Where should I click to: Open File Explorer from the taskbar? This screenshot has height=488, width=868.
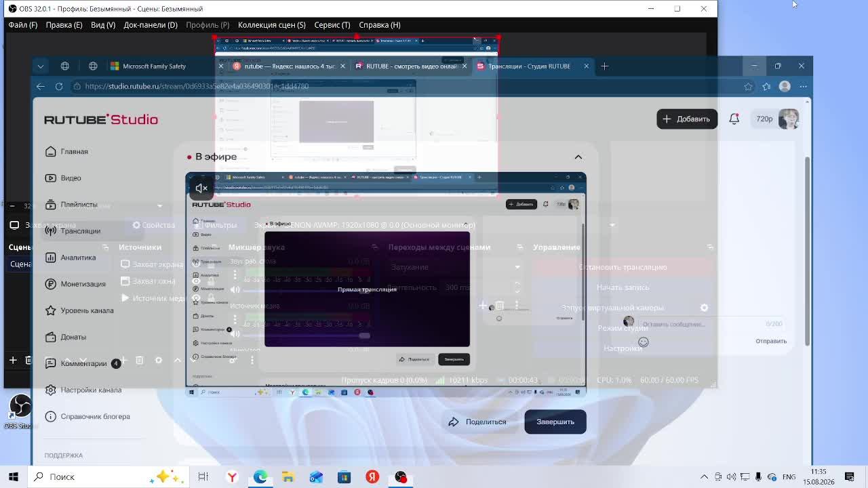point(288,476)
